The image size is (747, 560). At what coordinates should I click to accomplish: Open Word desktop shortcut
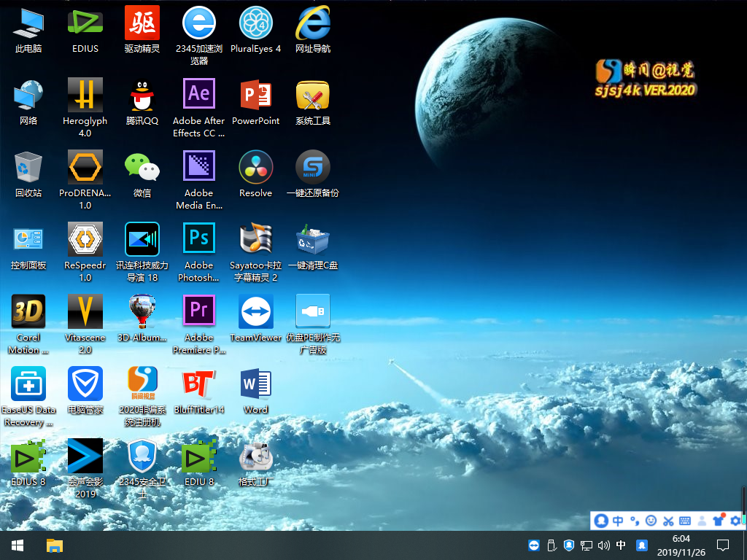(x=256, y=384)
